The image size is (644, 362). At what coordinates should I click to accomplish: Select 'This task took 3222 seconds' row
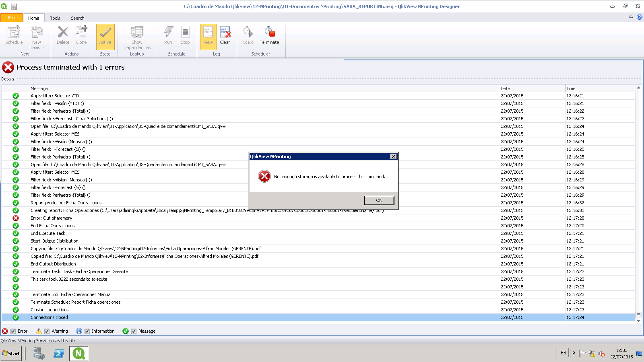[x=318, y=279]
